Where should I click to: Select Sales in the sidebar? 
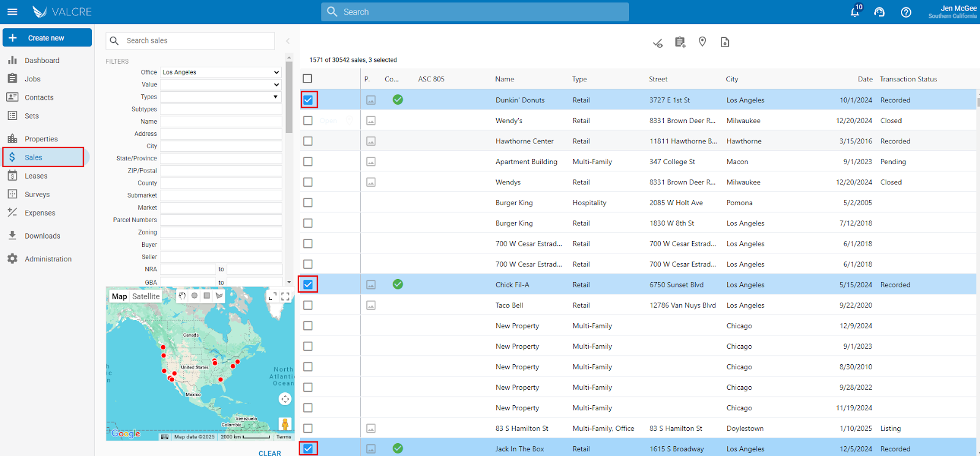tap(43, 157)
